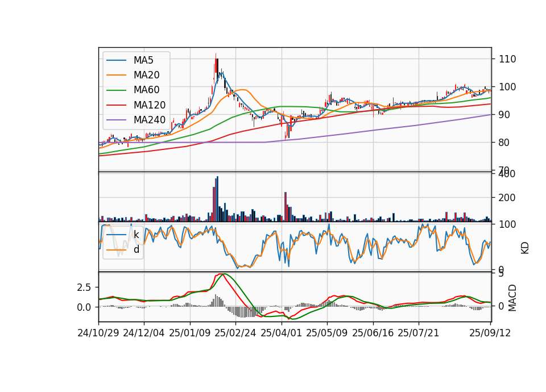This screenshot has width=546, height=392.
Task: Click the KD axis title
Action: (x=525, y=248)
